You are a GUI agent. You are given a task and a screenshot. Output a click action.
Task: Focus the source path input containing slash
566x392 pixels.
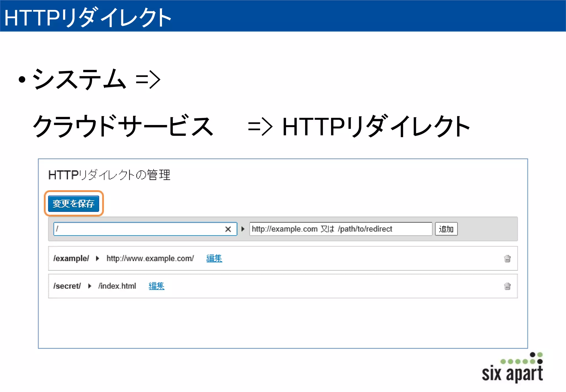pyautogui.click(x=145, y=229)
